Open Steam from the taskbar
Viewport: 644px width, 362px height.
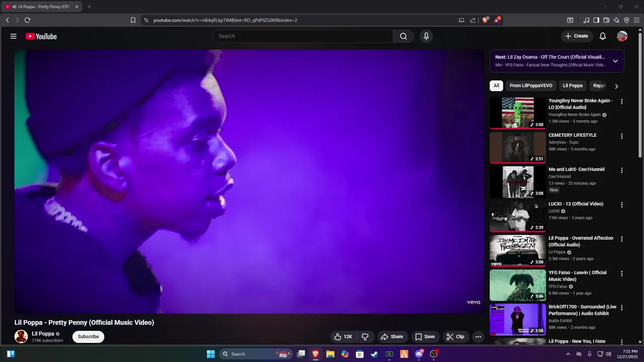click(374, 354)
